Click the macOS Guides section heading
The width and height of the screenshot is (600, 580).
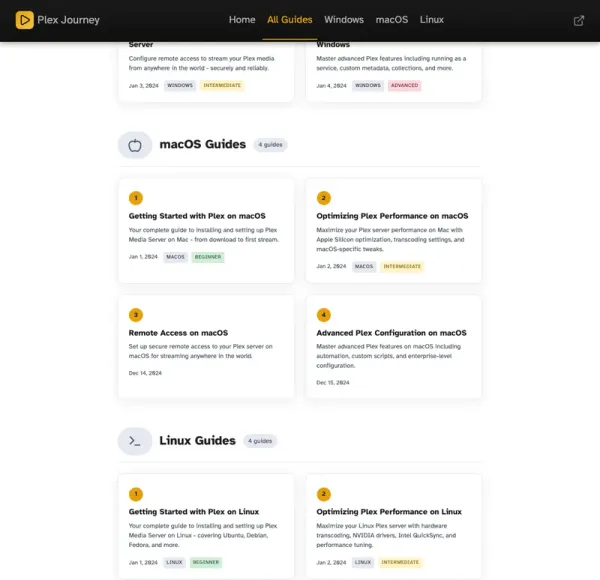coord(203,145)
